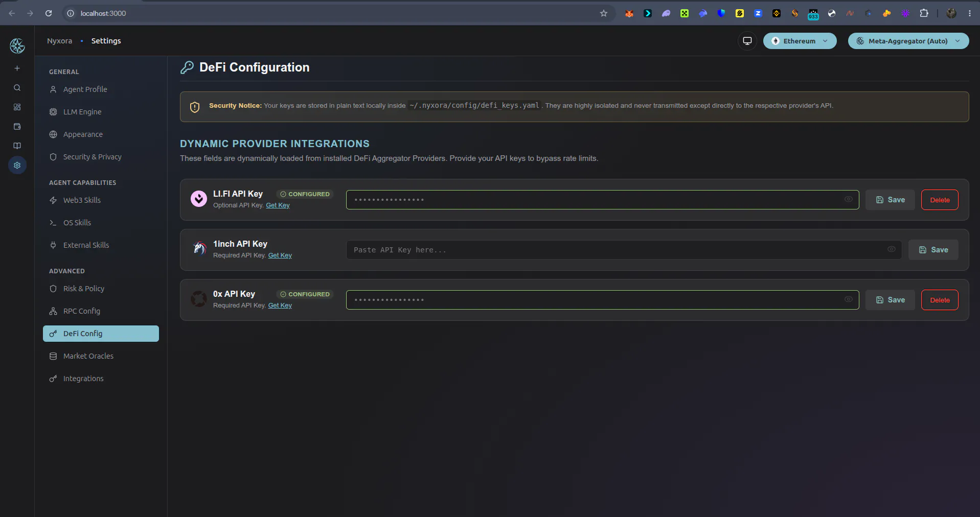Click the monitor display icon in header
Viewport: 980px width, 517px height.
(x=747, y=41)
